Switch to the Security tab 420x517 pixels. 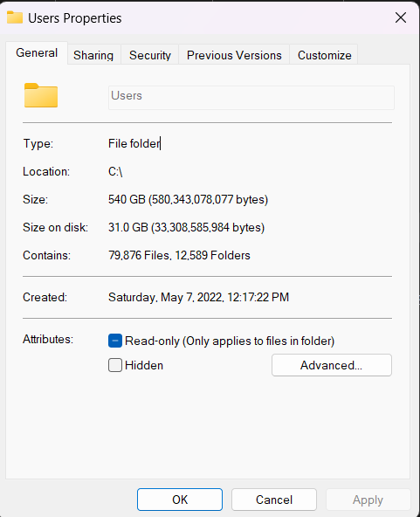[150, 55]
